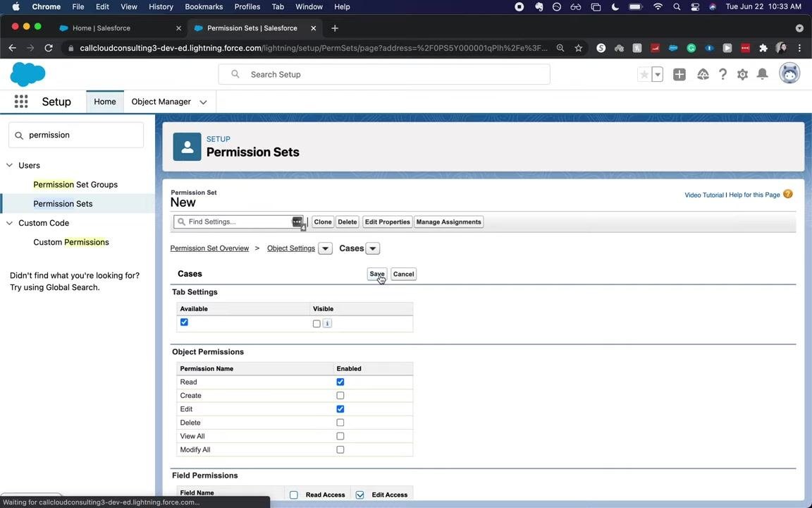Open Spotlight search in menu bar
This screenshot has width=812, height=508.
pos(677,7)
